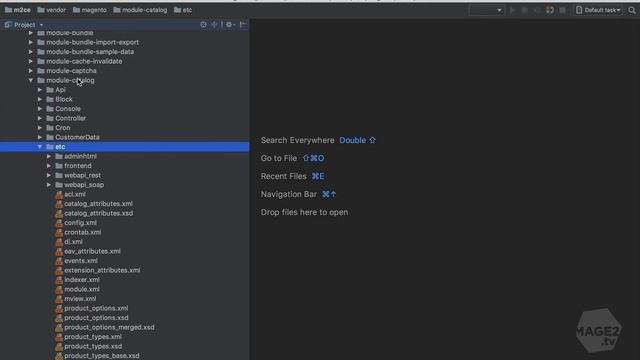Open Search Everywhere magnifier icon

(632, 10)
